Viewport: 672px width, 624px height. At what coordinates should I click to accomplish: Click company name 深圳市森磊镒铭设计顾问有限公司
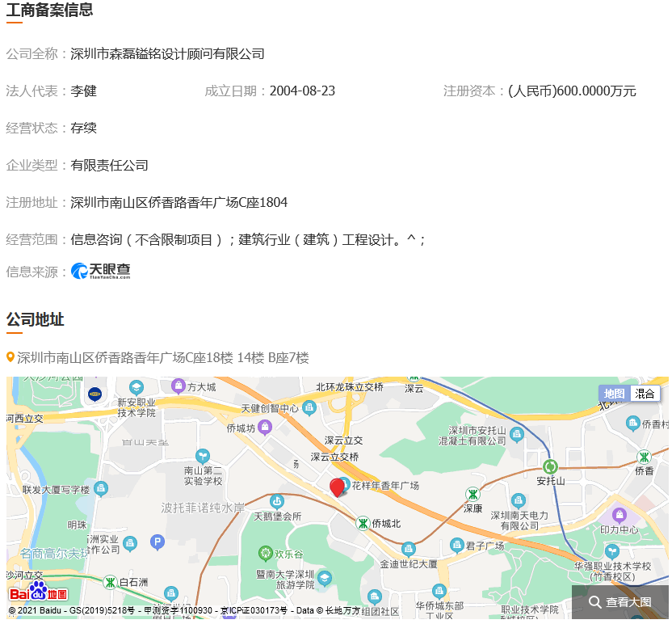tap(167, 54)
